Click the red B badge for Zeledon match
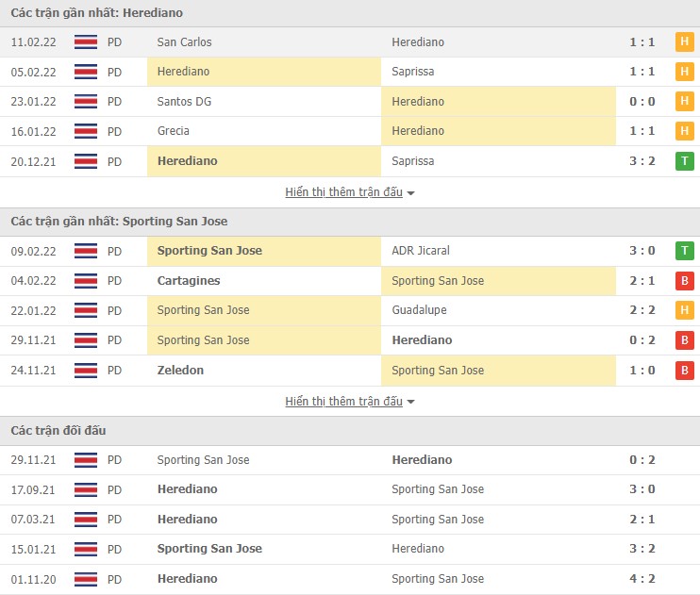Screen dimensions: 700x595 684,371
